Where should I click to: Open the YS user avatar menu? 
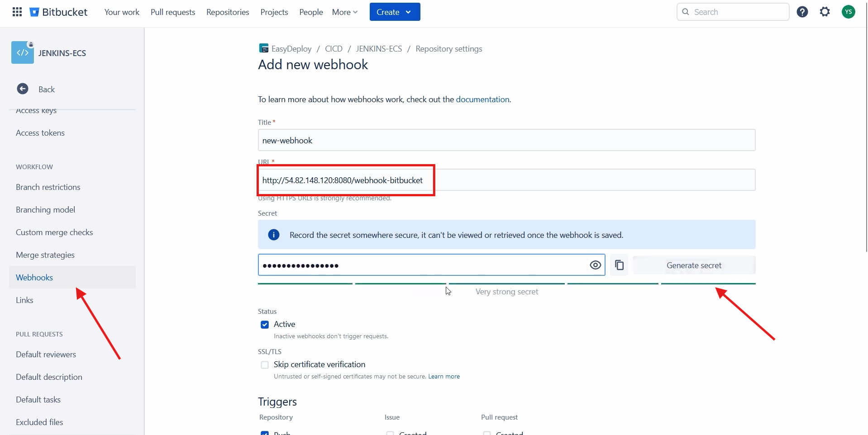coord(849,12)
